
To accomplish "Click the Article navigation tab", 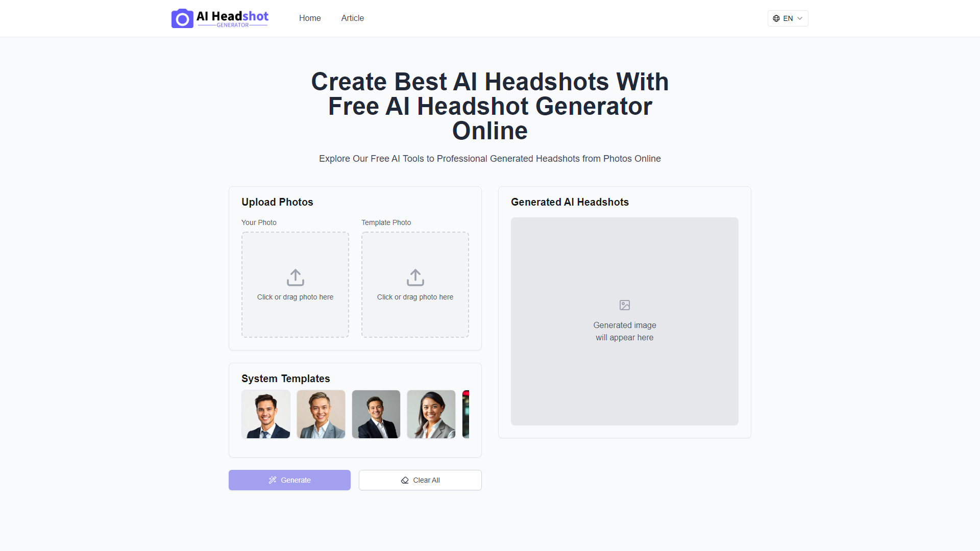I will point(352,18).
